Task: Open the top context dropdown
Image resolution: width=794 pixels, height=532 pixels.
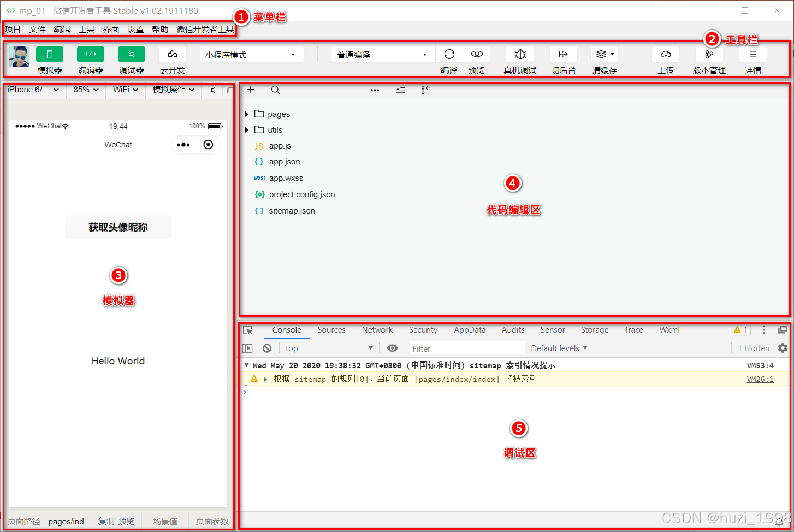Action: (x=329, y=348)
